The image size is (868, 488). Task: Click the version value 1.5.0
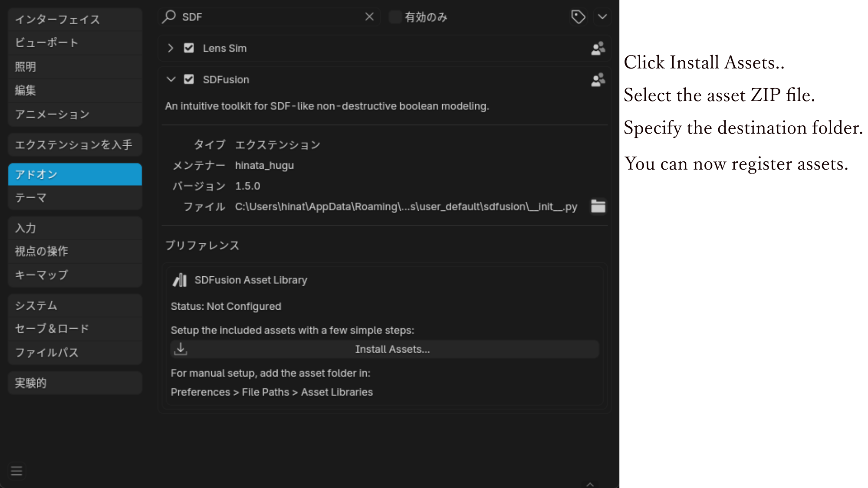coord(247,186)
